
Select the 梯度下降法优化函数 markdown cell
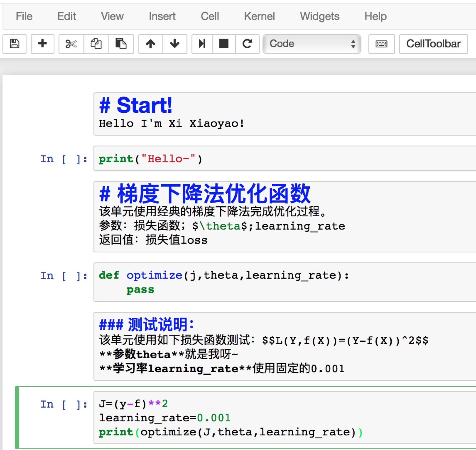pyautogui.click(x=285, y=217)
